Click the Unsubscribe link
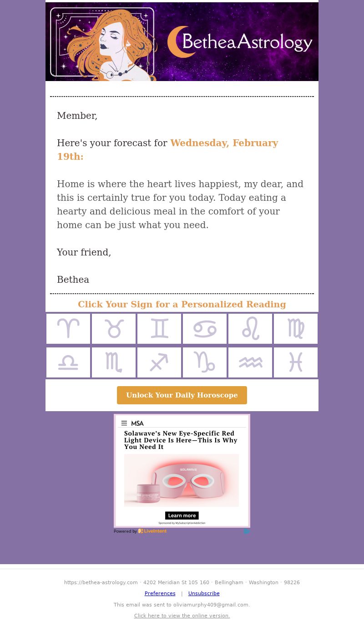The height and width of the screenshot is (632, 364). pyautogui.click(x=204, y=593)
